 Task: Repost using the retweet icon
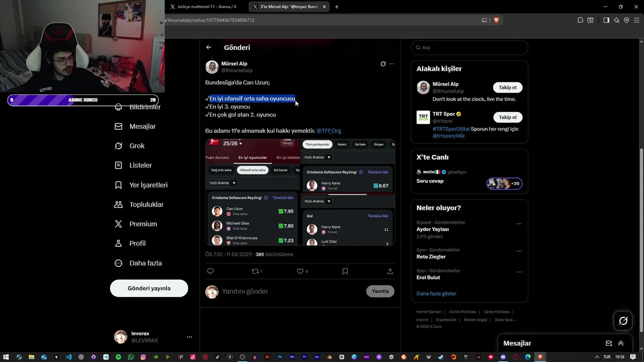(257, 271)
